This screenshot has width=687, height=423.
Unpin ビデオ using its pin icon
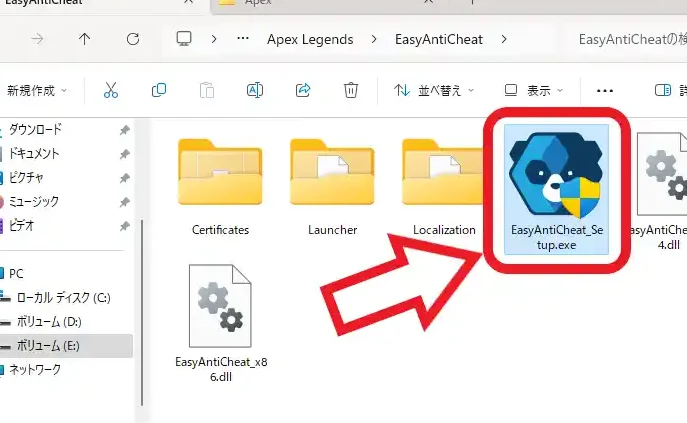pos(125,226)
